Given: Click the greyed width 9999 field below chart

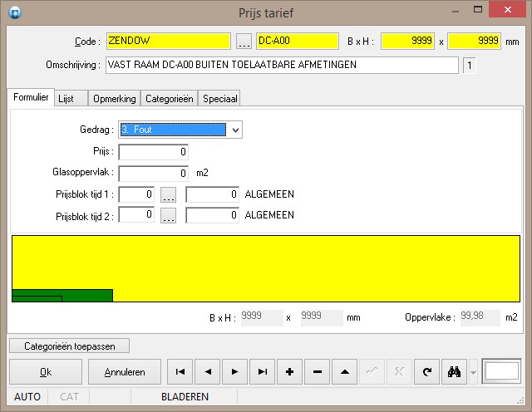Looking at the screenshot, I should coord(262,318).
